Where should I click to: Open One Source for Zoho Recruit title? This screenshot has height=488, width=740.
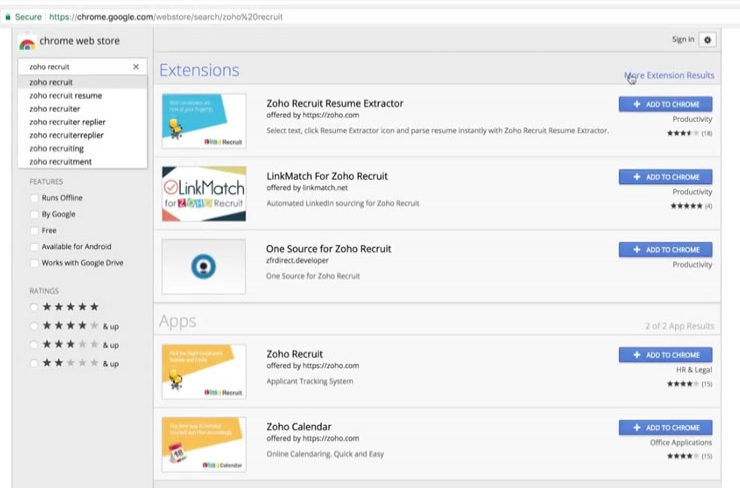(x=328, y=249)
